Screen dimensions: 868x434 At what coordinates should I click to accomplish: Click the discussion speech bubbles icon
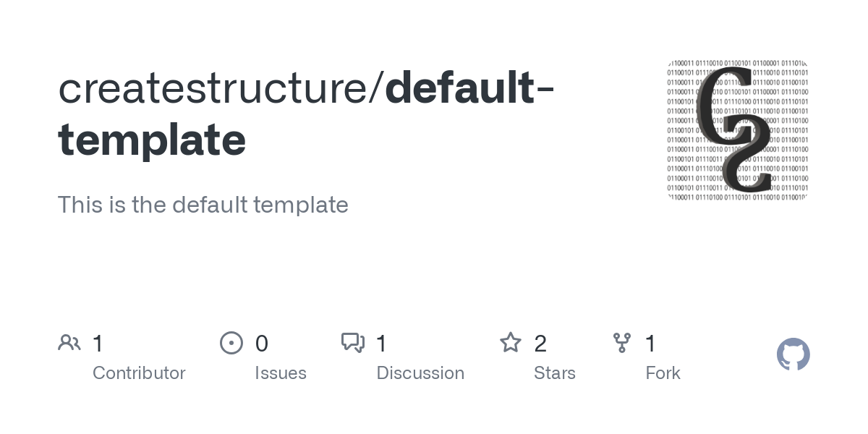coord(353,343)
